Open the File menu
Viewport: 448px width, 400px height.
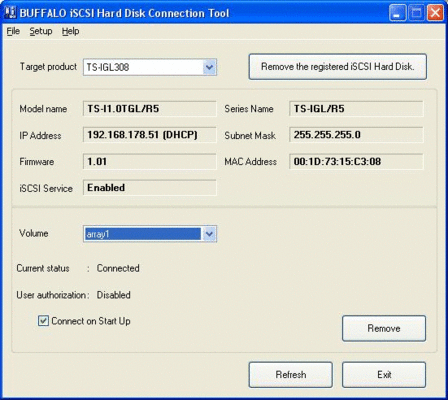coord(13,31)
